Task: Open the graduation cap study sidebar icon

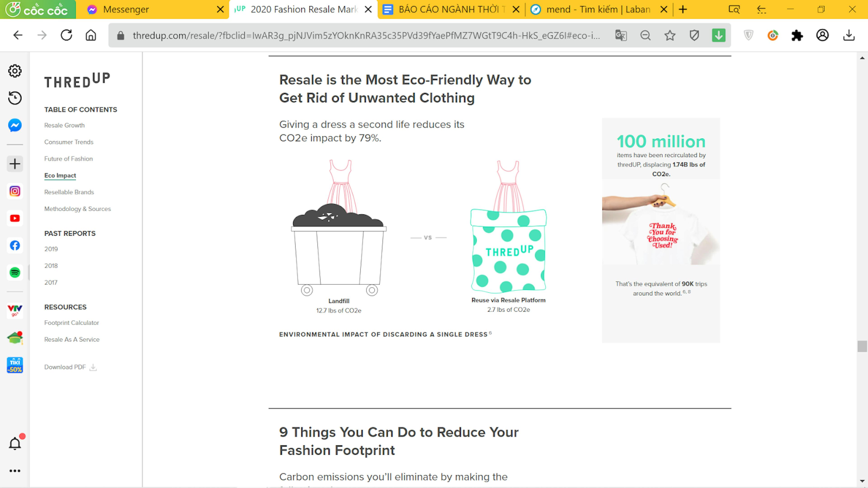Action: [x=15, y=338]
